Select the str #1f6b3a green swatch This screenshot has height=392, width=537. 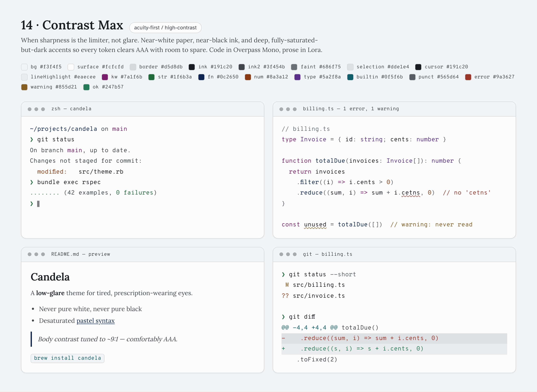[x=151, y=77]
